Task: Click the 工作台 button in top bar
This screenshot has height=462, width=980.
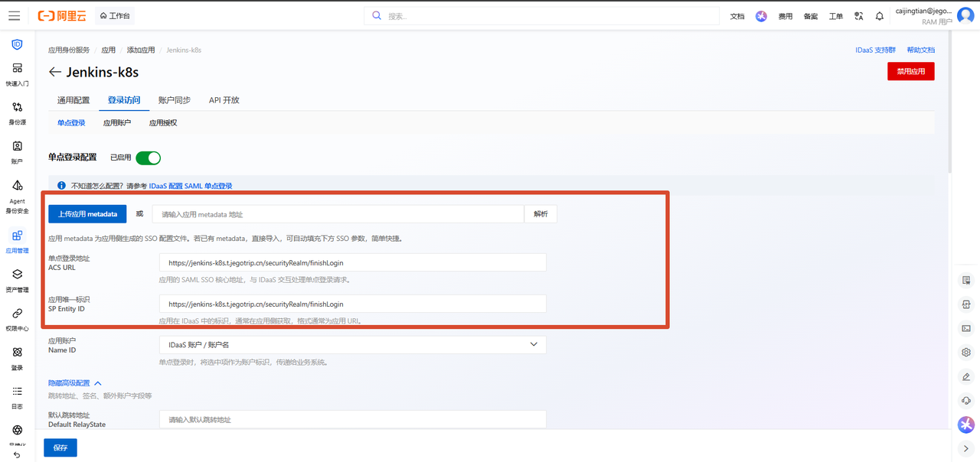Action: point(115,16)
